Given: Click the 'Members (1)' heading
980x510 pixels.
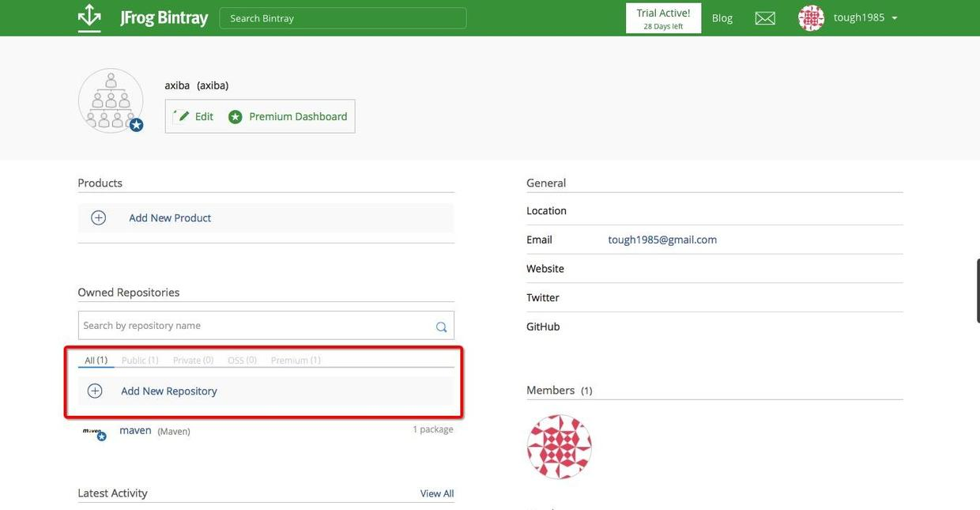Looking at the screenshot, I should [x=560, y=390].
